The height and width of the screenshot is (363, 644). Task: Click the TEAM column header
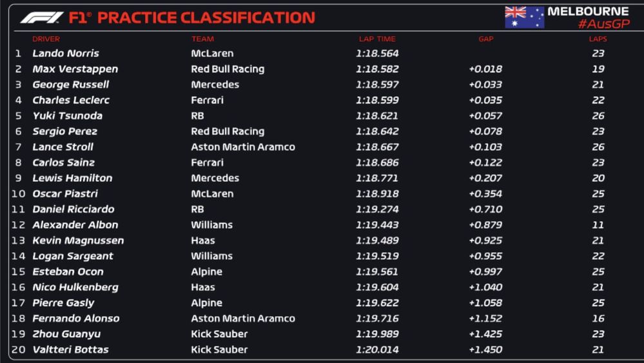(x=202, y=39)
